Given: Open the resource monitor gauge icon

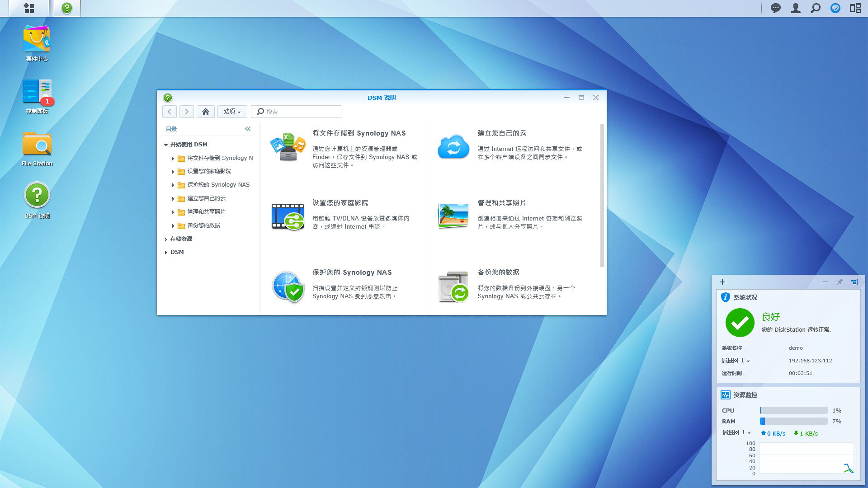Looking at the screenshot, I should (x=835, y=8).
